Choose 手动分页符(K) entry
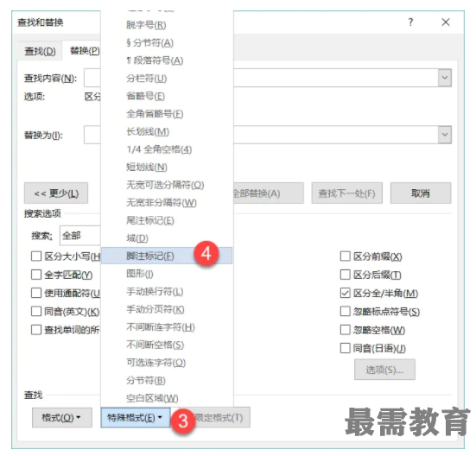This screenshot has height=456, width=476. pyautogui.click(x=167, y=309)
